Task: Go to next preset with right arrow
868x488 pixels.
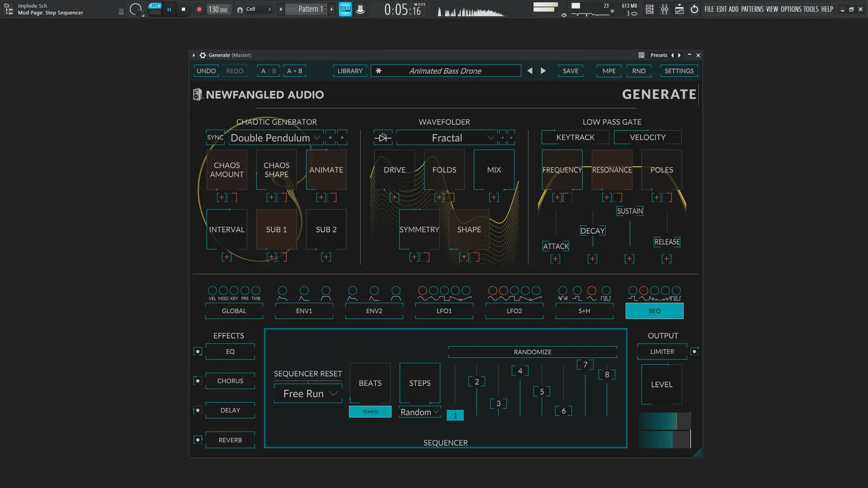Action: (543, 71)
